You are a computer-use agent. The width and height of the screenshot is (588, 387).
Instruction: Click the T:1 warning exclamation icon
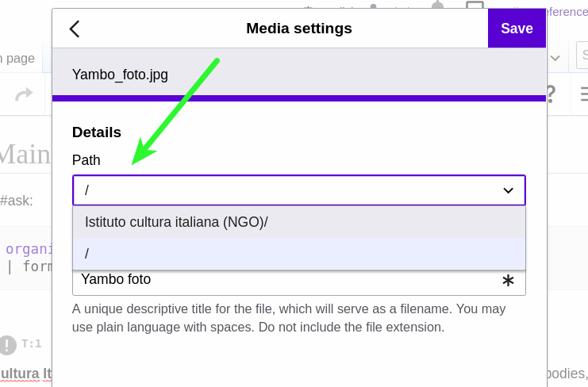8,344
